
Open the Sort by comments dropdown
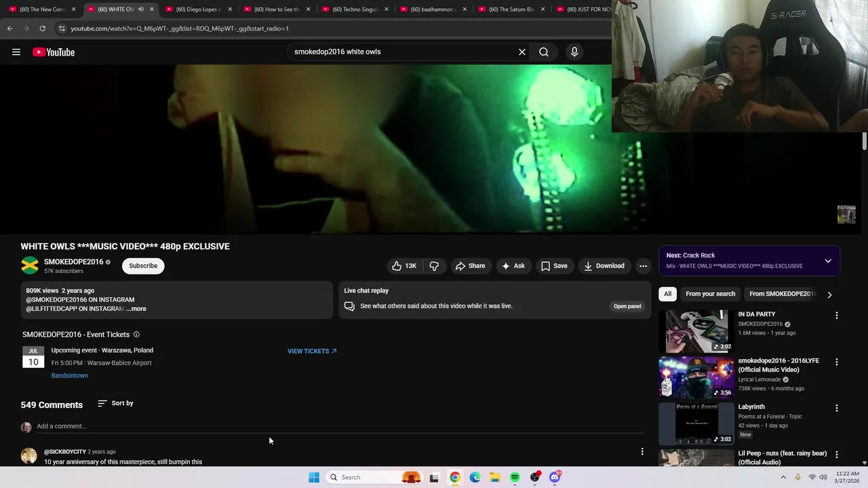click(x=115, y=403)
